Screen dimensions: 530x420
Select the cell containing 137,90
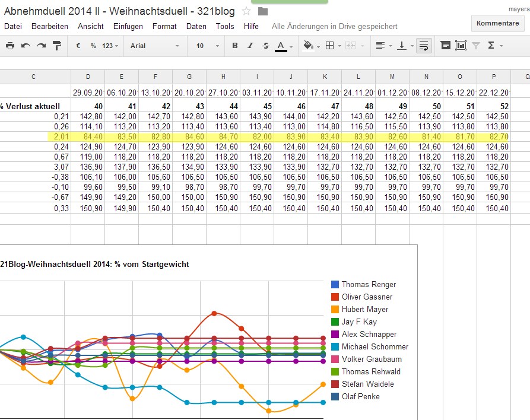(x=122, y=167)
